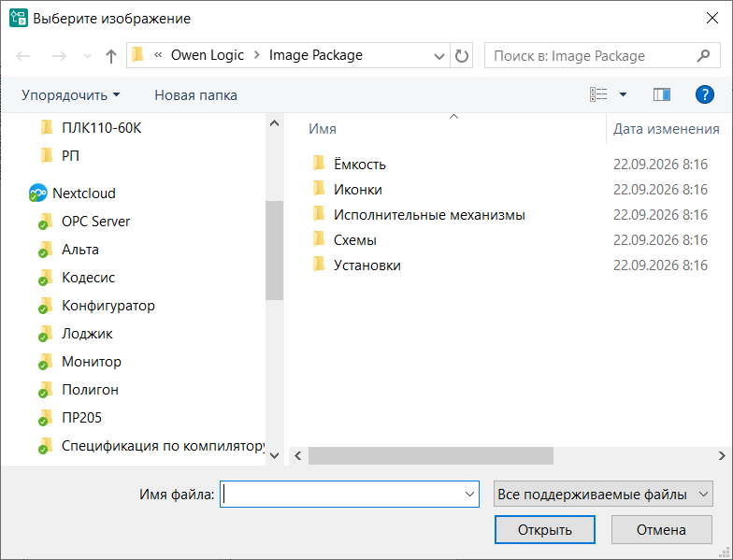Open help with the question mark icon
The height and width of the screenshot is (560, 733).
[x=705, y=95]
